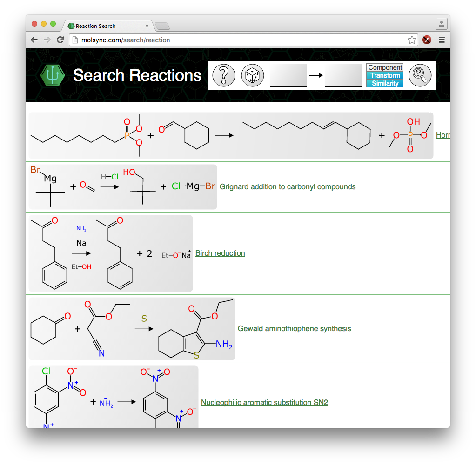Click the browser back arrow
This screenshot has width=476, height=465.
coord(34,40)
